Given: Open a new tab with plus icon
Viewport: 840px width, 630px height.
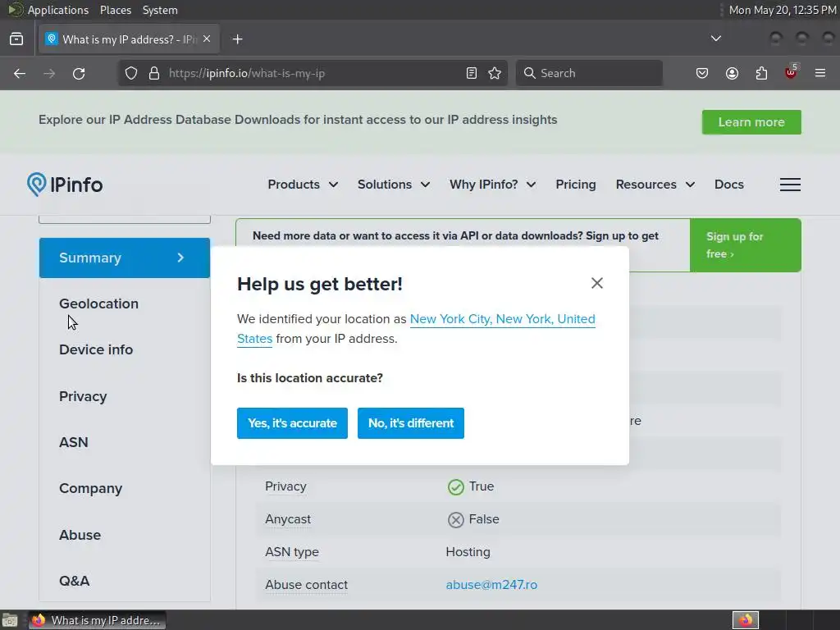Looking at the screenshot, I should point(237,39).
